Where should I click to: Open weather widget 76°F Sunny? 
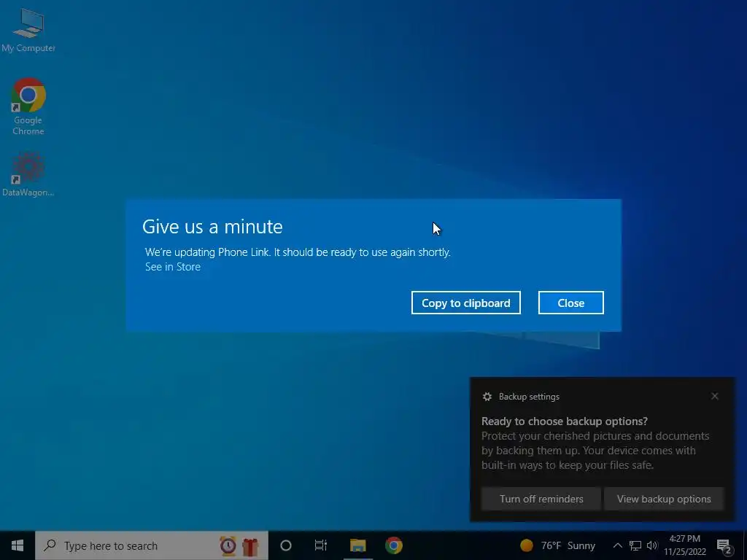tap(557, 545)
